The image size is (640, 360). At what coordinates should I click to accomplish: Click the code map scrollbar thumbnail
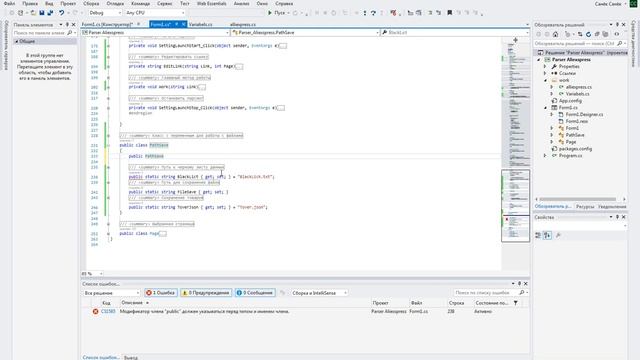516,206
